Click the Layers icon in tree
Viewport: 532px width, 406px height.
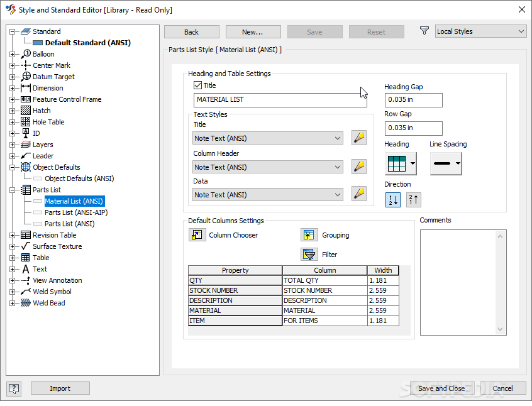click(x=26, y=145)
